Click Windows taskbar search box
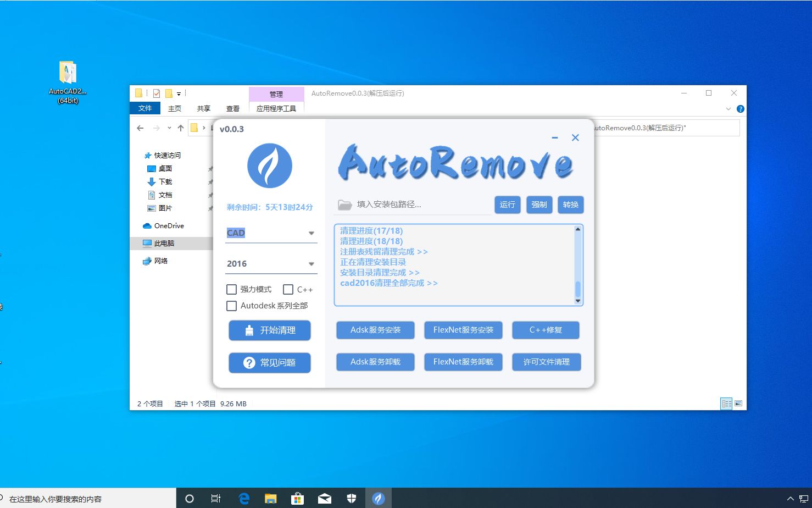This screenshot has height=508, width=812. point(88,499)
